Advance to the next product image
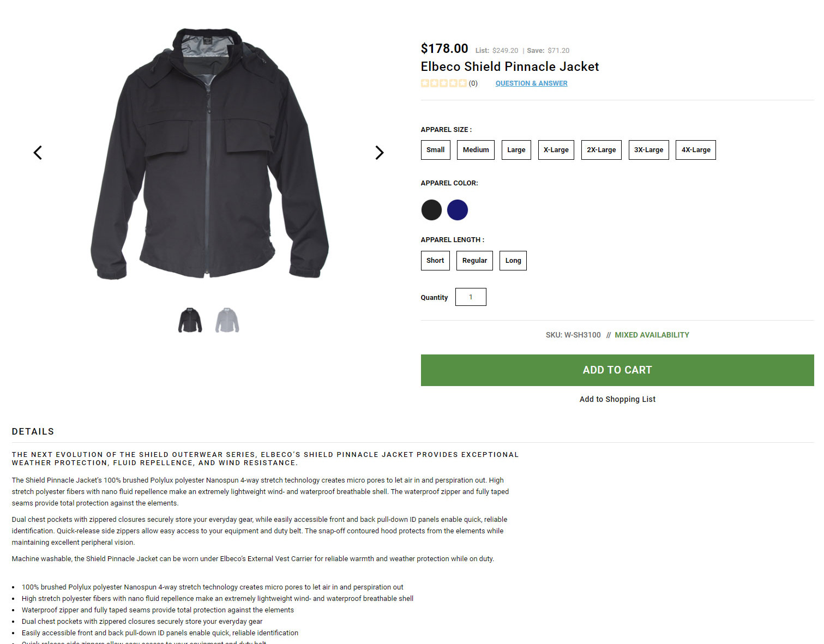The height and width of the screenshot is (644, 824). 380,153
